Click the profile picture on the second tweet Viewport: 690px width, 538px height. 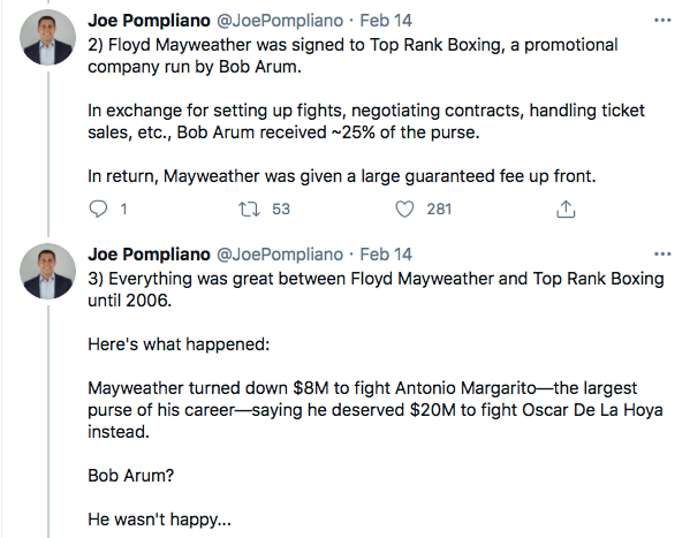point(48,274)
